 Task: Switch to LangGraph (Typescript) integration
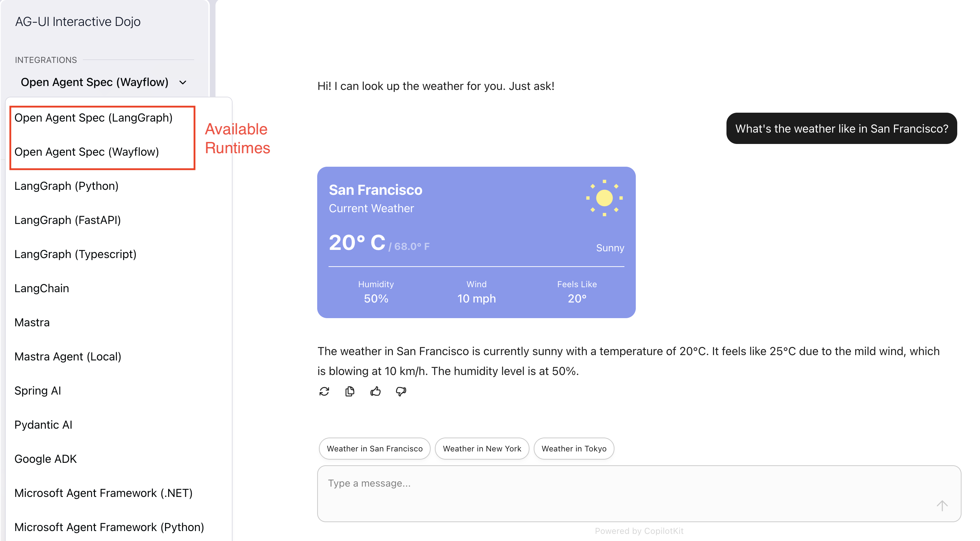coord(75,255)
